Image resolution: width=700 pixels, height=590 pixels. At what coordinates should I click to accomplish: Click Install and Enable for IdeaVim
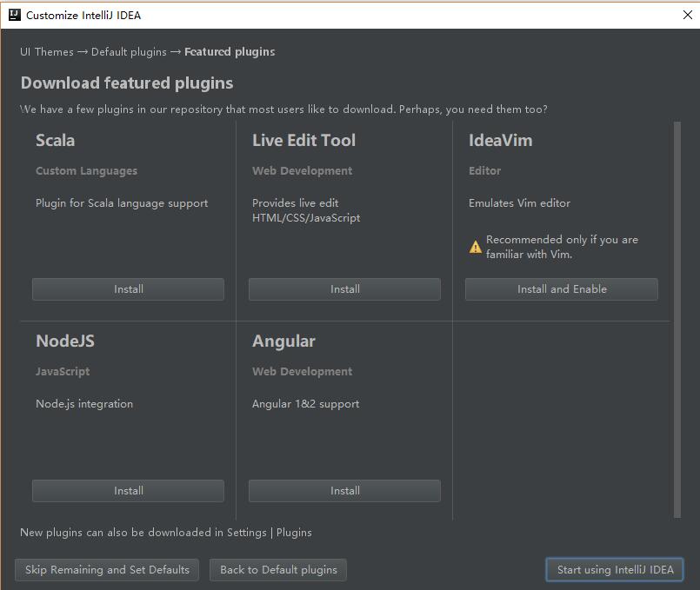pyautogui.click(x=562, y=289)
